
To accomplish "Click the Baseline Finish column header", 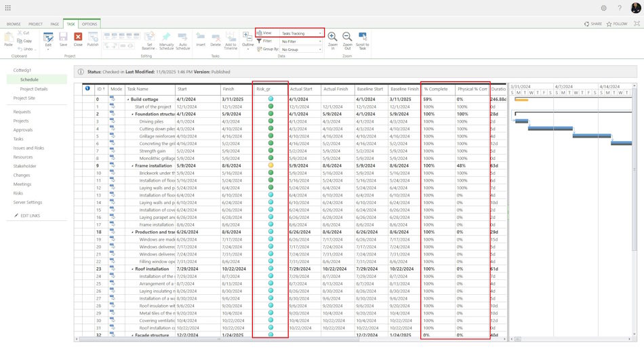I will [x=405, y=89].
